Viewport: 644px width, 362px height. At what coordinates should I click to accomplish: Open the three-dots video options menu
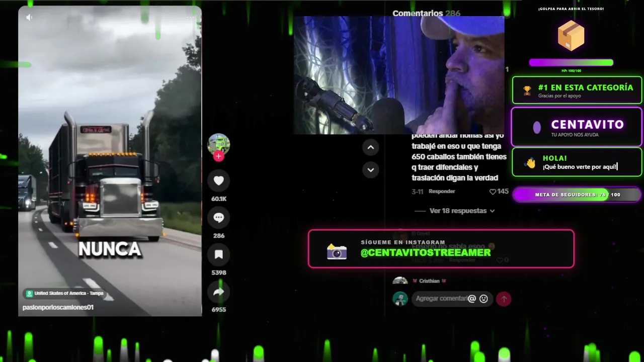click(191, 18)
